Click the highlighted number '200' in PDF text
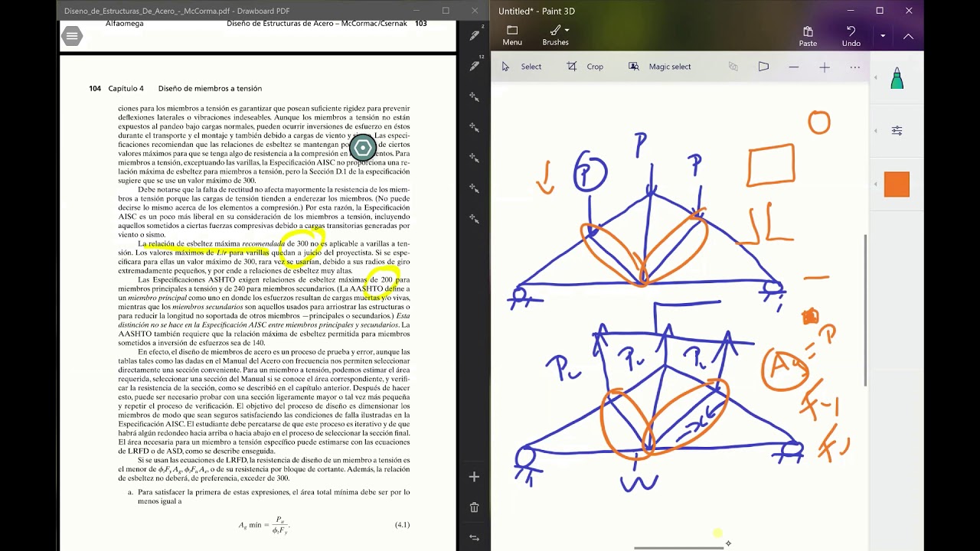The height and width of the screenshot is (551, 980). click(387, 280)
